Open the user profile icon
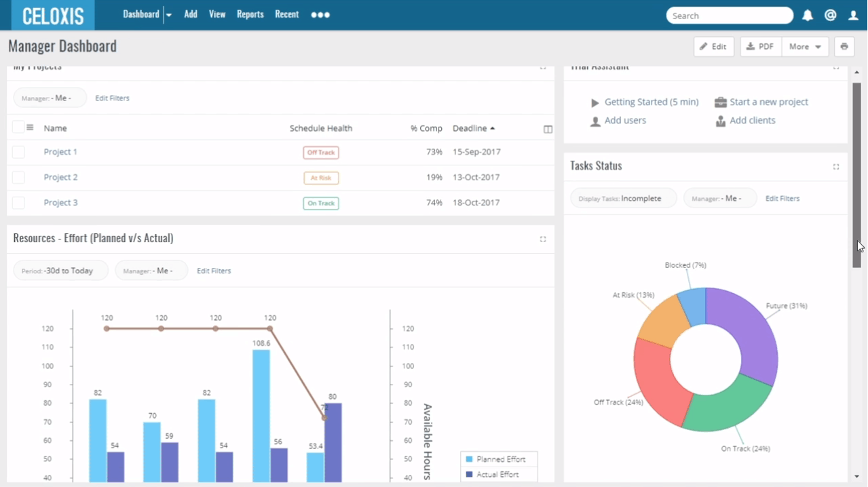Screen dimensions: 868x487 (x=854, y=16)
